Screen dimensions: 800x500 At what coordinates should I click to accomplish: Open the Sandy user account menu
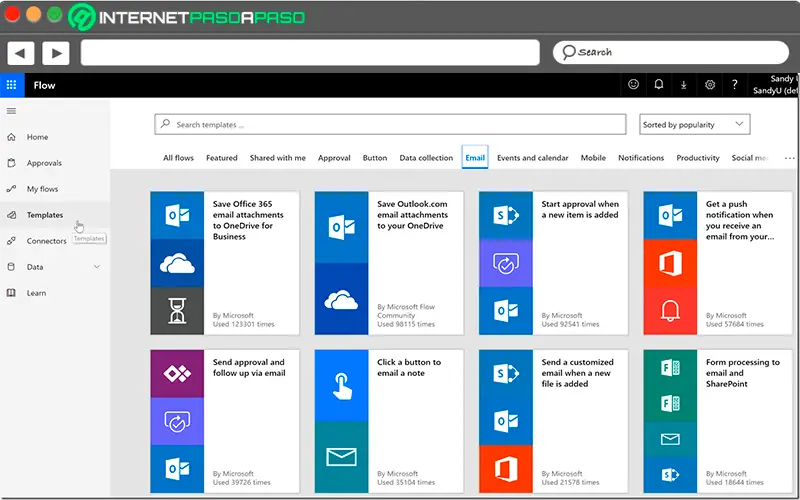pyautogui.click(x=776, y=85)
